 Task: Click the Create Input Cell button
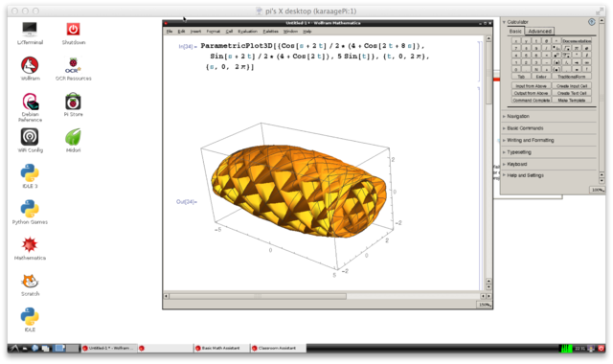pos(572,85)
